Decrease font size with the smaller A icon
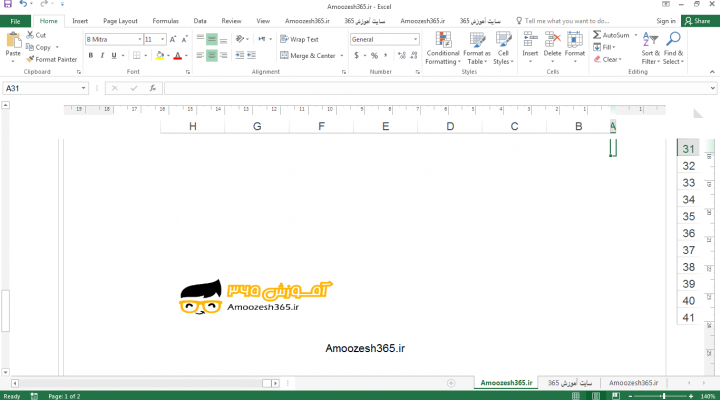The width and height of the screenshot is (720, 400). 184,39
